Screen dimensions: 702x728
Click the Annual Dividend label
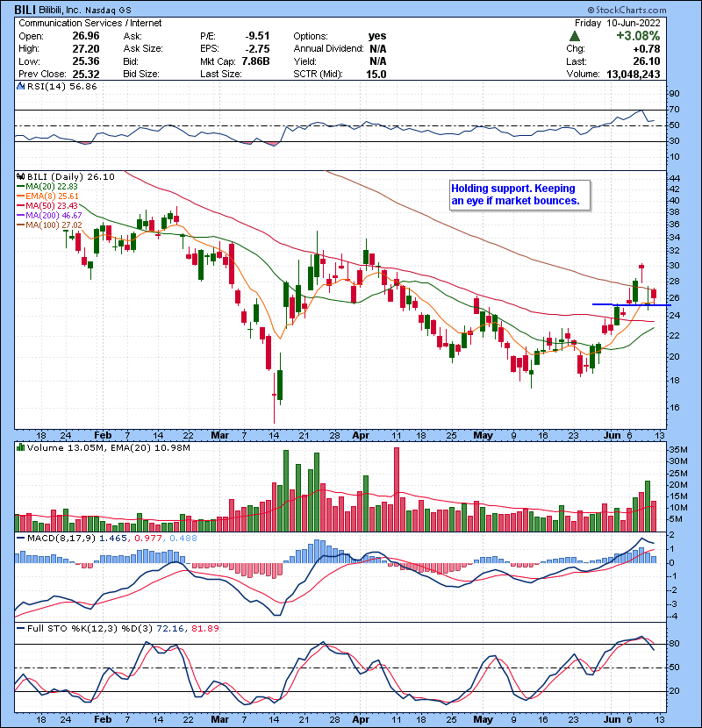[328, 49]
